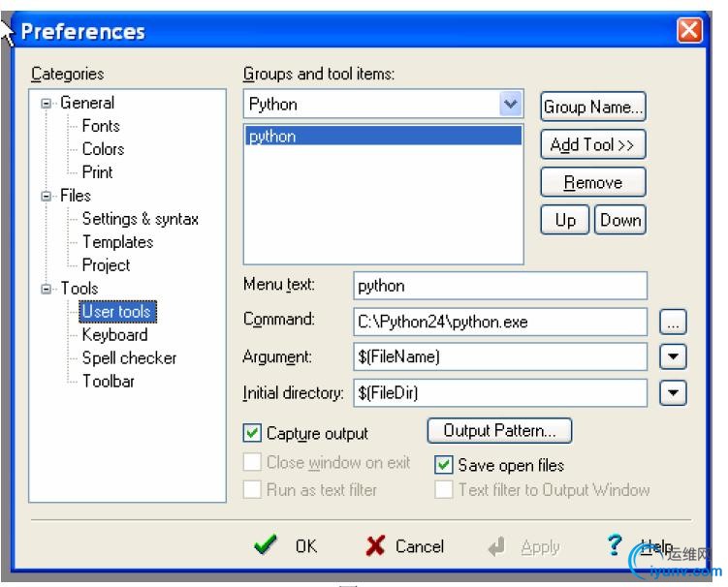This screenshot has height=587, width=728.
Task: Click the browse button beside Command
Action: pyautogui.click(x=673, y=322)
